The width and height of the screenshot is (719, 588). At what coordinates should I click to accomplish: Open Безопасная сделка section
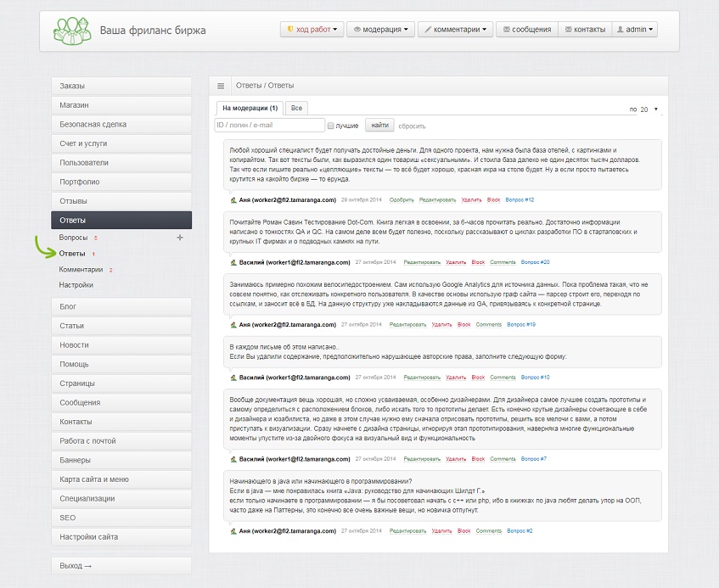click(x=121, y=124)
